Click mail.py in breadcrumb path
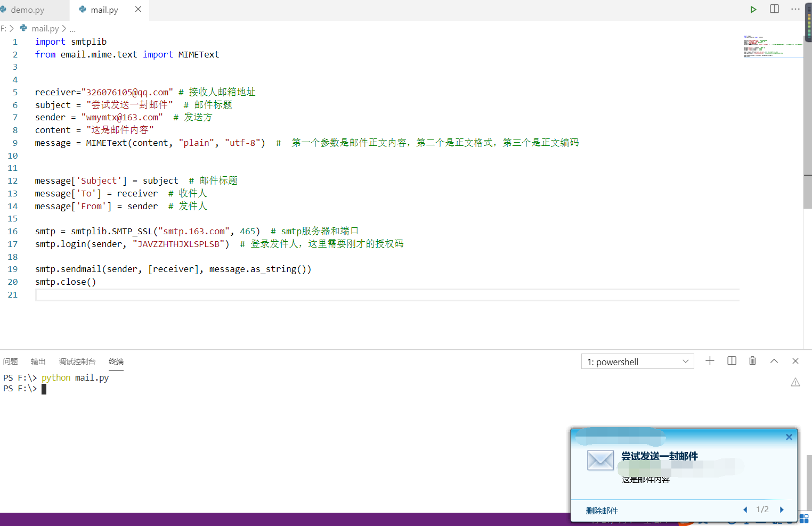 click(x=45, y=29)
